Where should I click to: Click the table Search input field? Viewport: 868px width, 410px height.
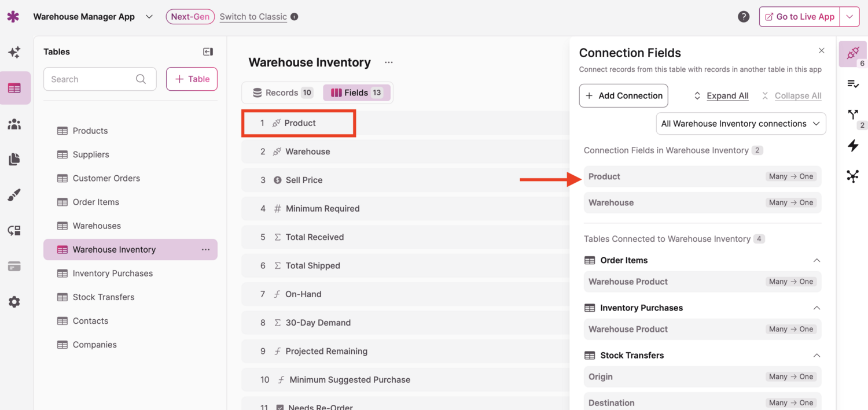click(93, 79)
